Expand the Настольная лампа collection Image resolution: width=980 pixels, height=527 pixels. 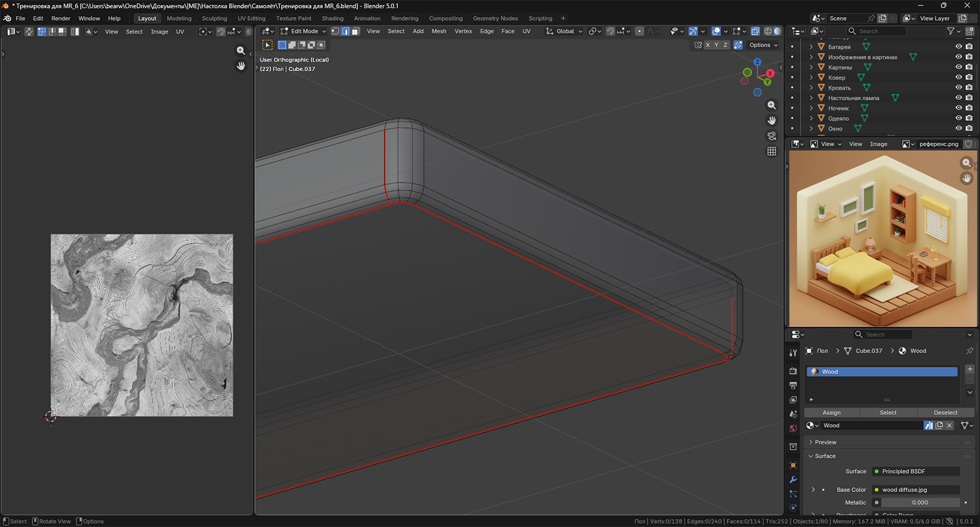tap(812, 98)
